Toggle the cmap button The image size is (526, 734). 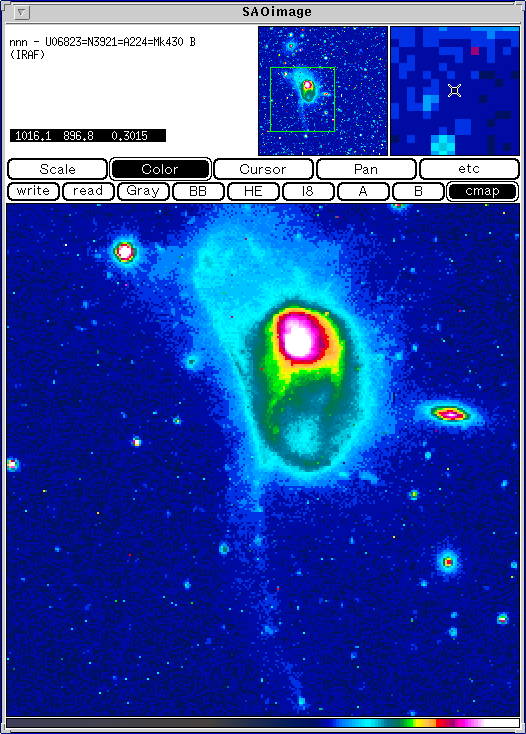click(x=482, y=191)
